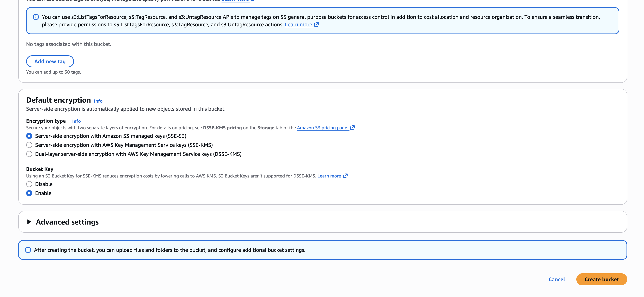Select SSE-S3 managed keys encryption
This screenshot has height=297, width=644.
(29, 136)
